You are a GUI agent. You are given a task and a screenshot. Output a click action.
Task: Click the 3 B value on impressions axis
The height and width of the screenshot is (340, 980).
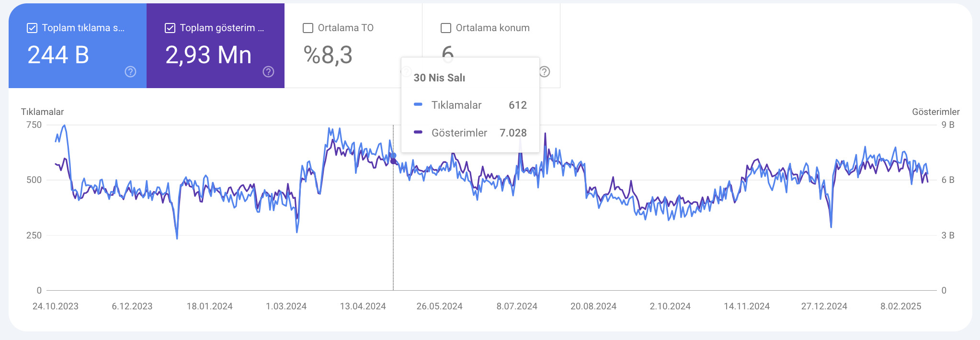pyautogui.click(x=948, y=236)
